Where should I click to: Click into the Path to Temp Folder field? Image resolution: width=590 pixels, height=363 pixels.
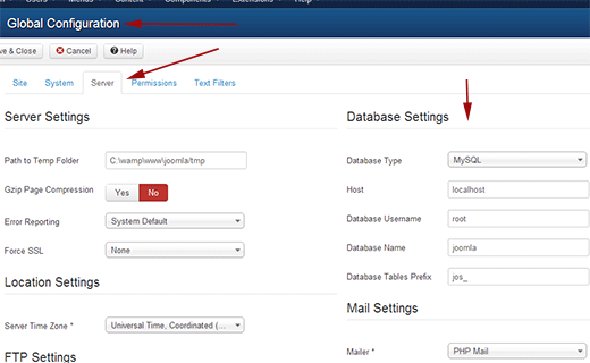(176, 161)
